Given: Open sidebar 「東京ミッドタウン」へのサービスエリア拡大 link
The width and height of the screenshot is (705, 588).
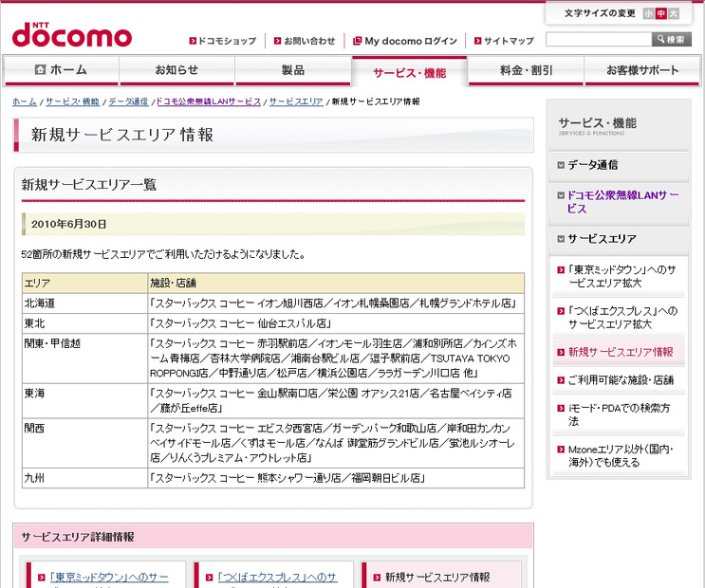Looking at the screenshot, I should point(622,277).
